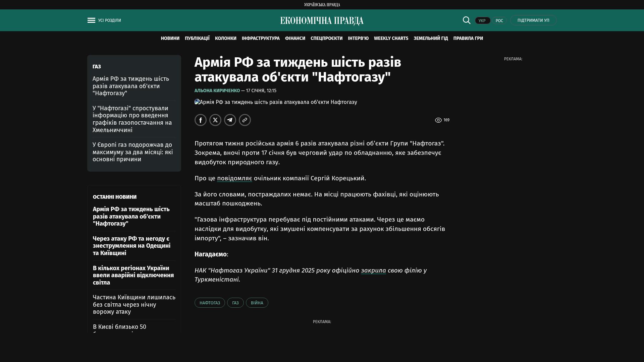
Task: Click the article image placeholder
Action: click(276, 102)
